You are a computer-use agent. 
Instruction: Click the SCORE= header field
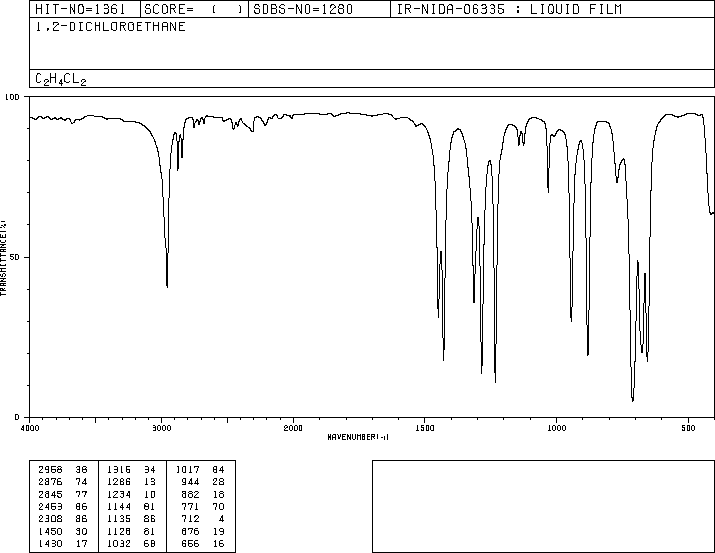coord(194,9)
